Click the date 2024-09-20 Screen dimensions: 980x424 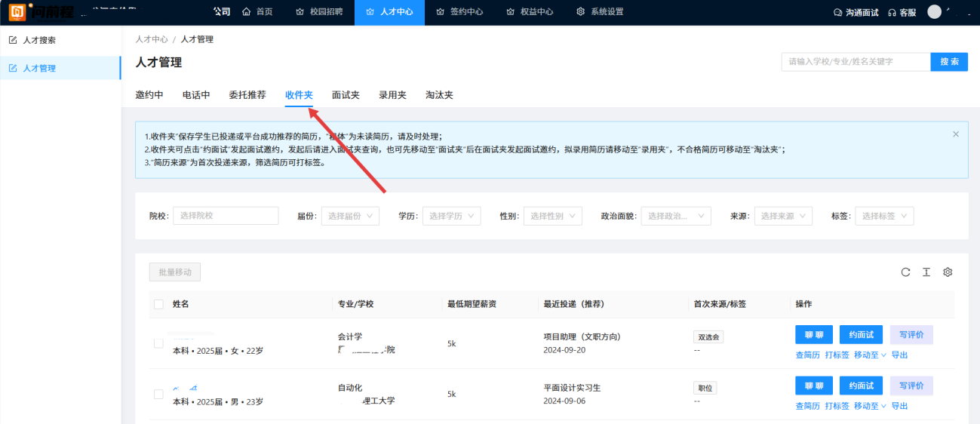coord(564,350)
